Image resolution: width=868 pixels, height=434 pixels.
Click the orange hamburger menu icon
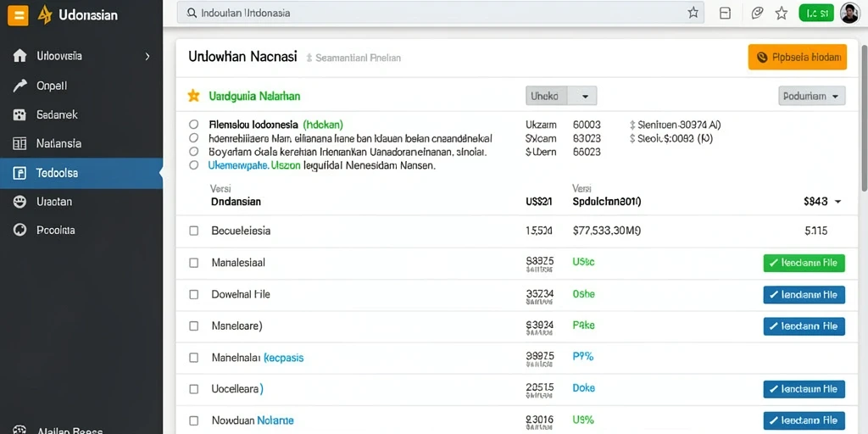pos(18,15)
